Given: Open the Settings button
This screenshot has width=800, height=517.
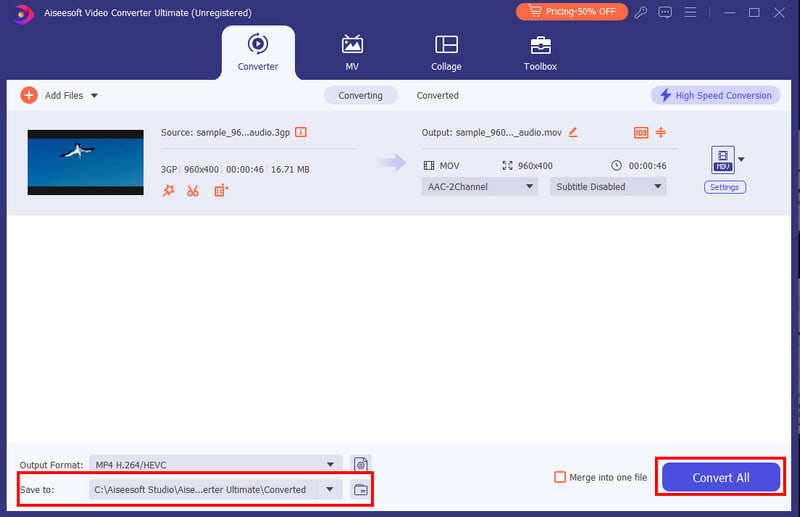Looking at the screenshot, I should (724, 187).
